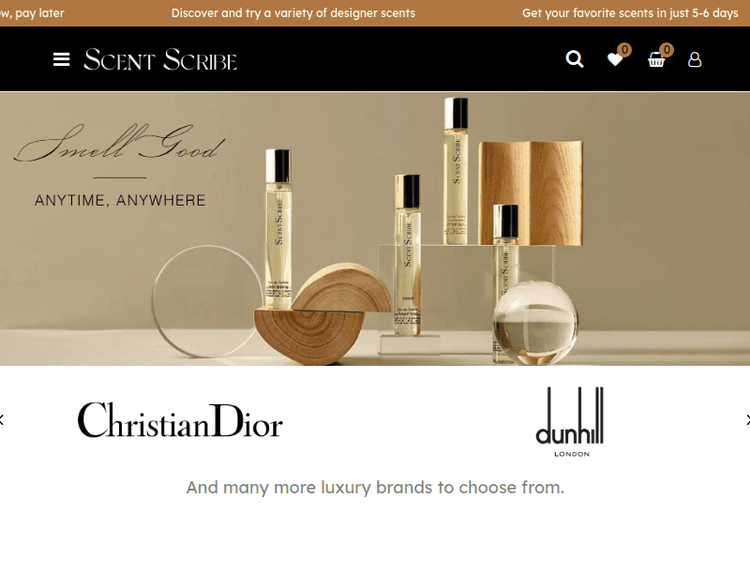Image resolution: width=750 pixels, height=563 pixels.
Task: Show previous brands with left carousel arrow
Action: click(x=1, y=420)
